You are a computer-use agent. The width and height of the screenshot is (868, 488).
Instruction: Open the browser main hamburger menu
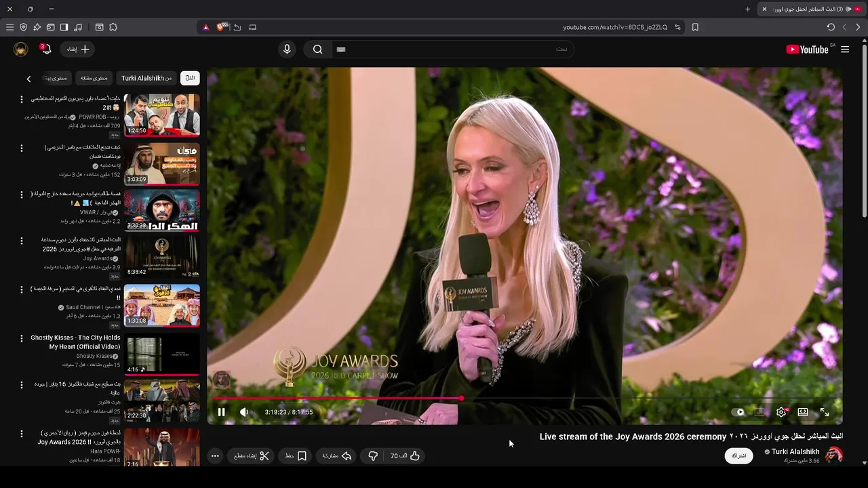click(x=9, y=27)
